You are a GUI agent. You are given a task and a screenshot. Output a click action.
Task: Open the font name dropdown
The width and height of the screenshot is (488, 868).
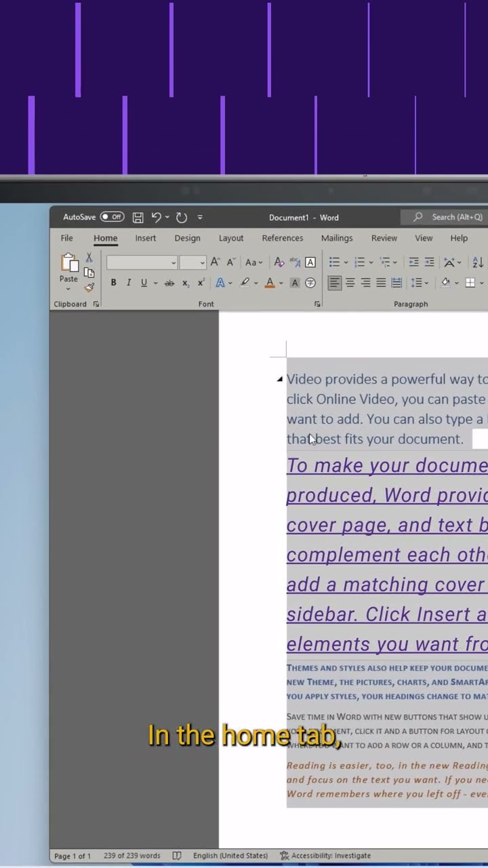pos(174,263)
